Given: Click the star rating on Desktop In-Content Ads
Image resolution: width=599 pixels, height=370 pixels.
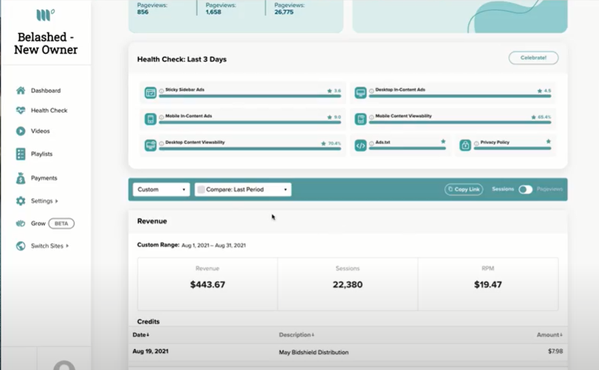Looking at the screenshot, I should [x=544, y=91].
